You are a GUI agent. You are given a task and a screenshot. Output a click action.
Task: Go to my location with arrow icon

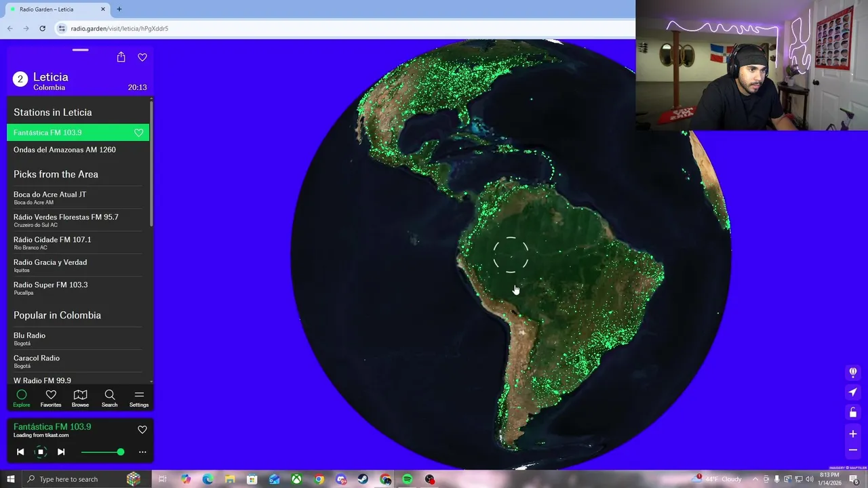pos(853,392)
